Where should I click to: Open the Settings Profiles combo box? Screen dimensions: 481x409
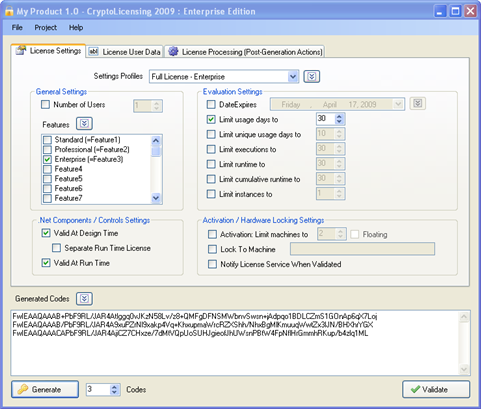[224, 77]
